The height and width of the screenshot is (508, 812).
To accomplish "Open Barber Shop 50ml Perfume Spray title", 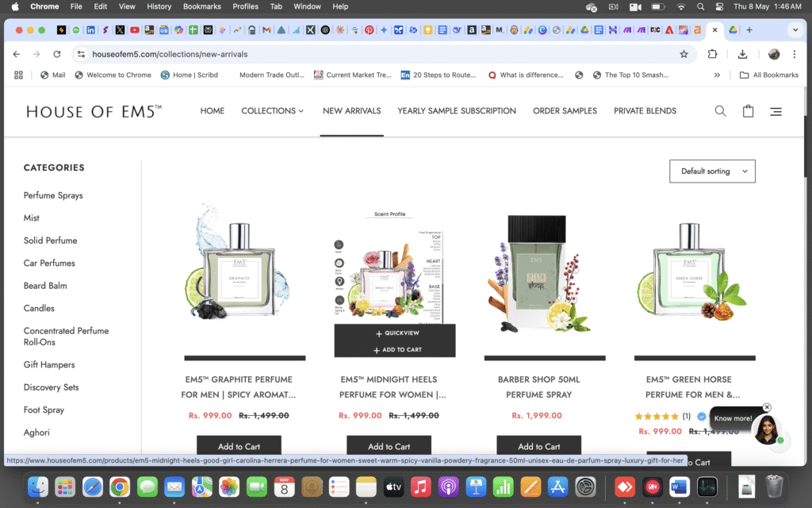I will 539,387.
